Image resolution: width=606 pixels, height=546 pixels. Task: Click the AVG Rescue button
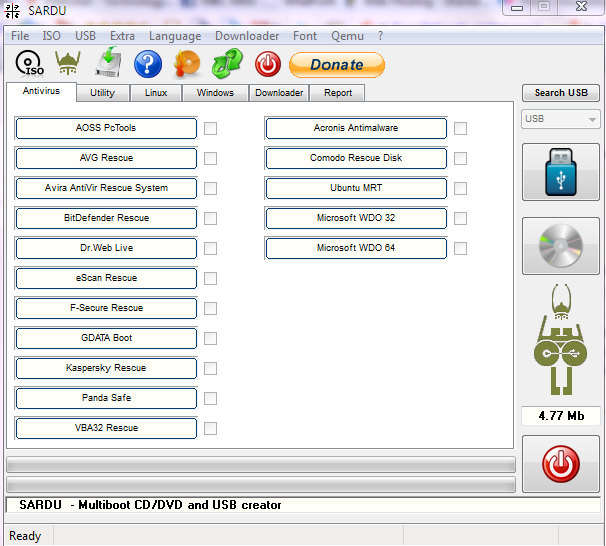click(106, 158)
